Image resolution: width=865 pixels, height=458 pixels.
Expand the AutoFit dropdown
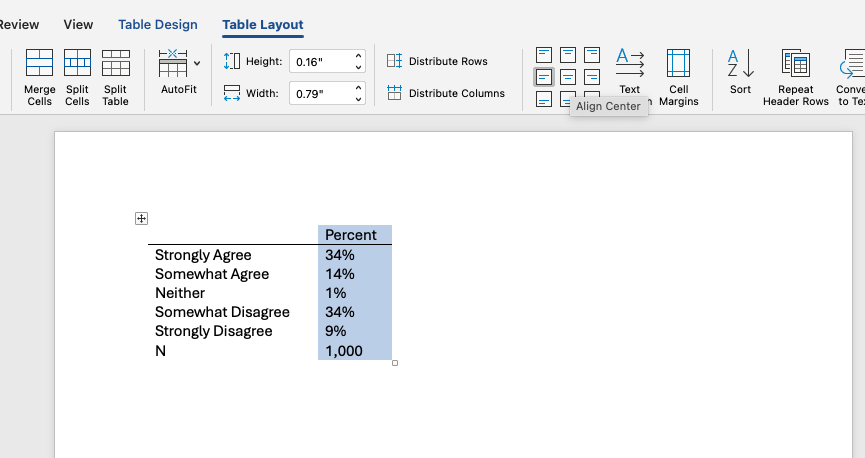pyautogui.click(x=196, y=64)
